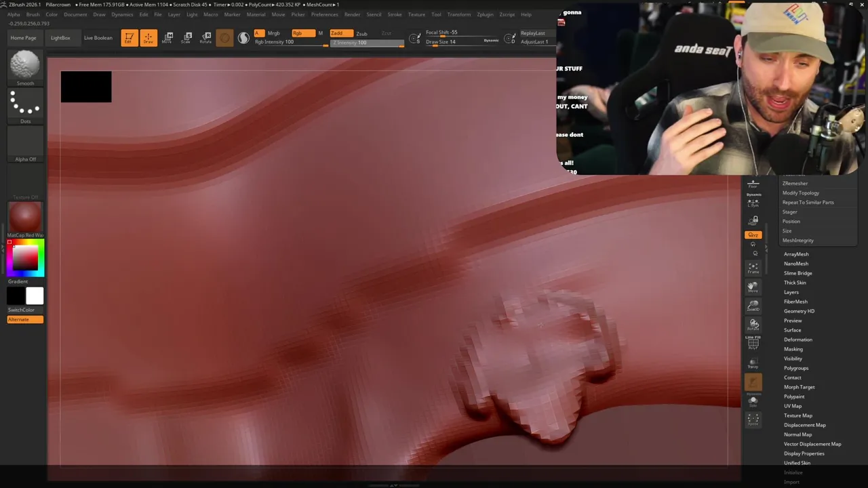Toggle L.Sym local symmetry icon
Viewport: 868px width, 488px height.
[x=753, y=203]
